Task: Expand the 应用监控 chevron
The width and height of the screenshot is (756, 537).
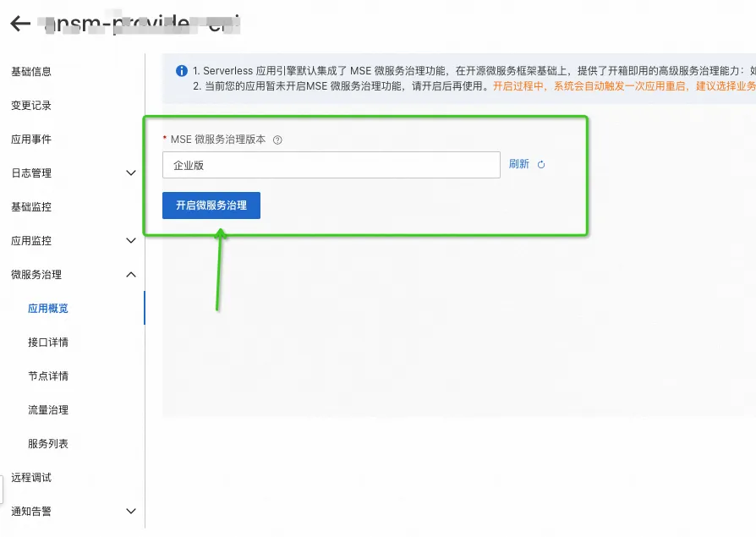Action: (x=131, y=240)
